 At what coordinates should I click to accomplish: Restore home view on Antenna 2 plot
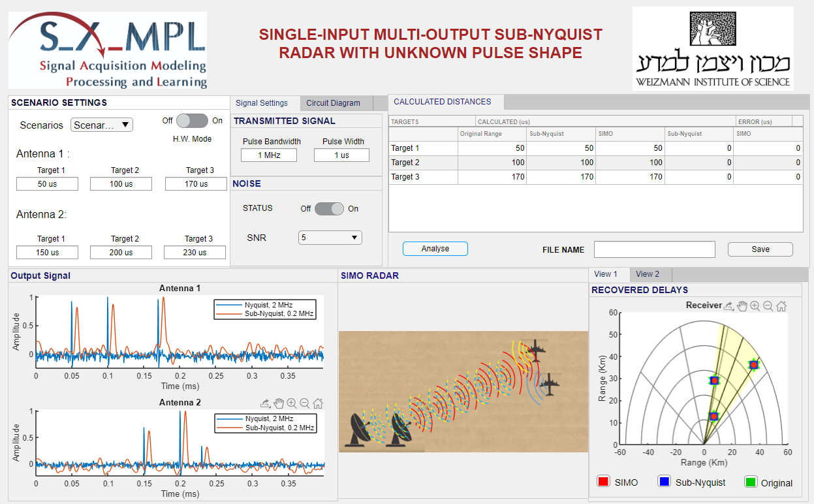click(x=318, y=403)
